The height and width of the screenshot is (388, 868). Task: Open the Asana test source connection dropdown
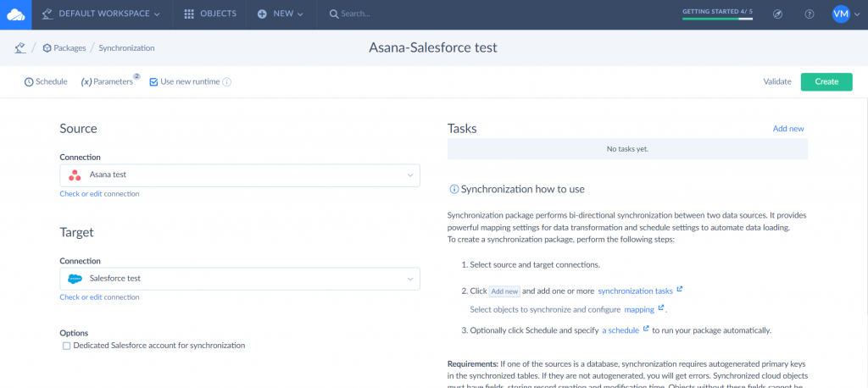[240, 175]
